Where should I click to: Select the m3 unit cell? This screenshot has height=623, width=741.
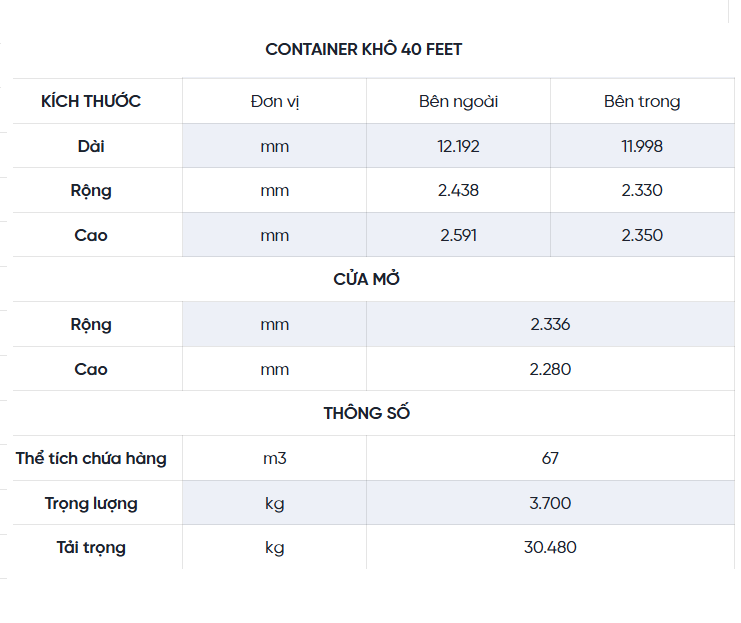[x=274, y=458]
